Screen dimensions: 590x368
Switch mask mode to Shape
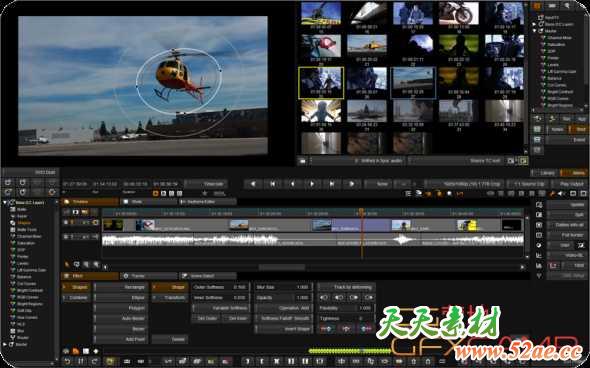click(170, 287)
